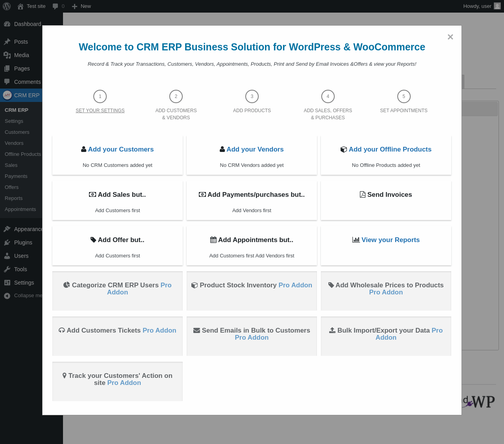Click the WordPress Settings sliders icon
The image size is (504, 444).
pyautogui.click(x=7, y=283)
